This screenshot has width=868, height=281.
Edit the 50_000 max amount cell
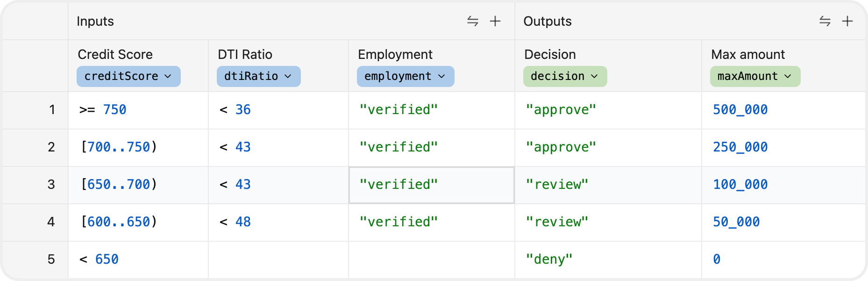click(x=783, y=222)
